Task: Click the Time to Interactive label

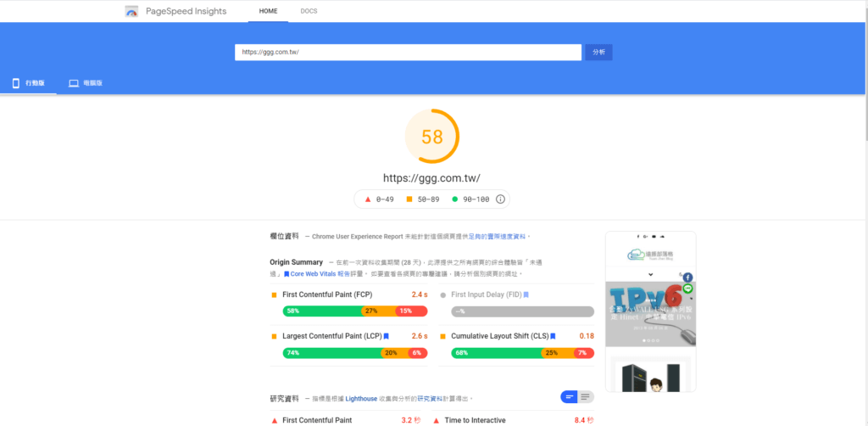Action: [475, 420]
